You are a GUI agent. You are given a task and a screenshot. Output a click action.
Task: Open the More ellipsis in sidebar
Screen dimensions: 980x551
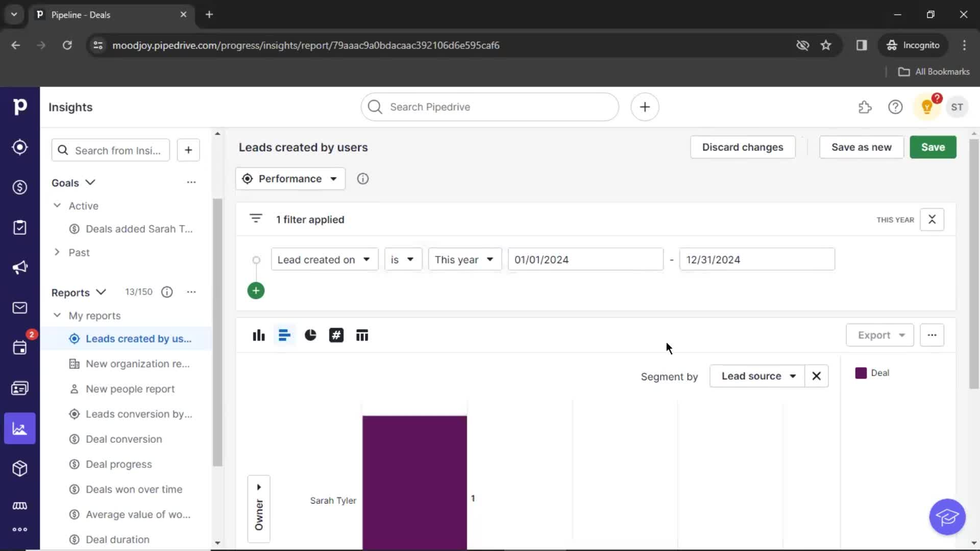[x=20, y=530]
